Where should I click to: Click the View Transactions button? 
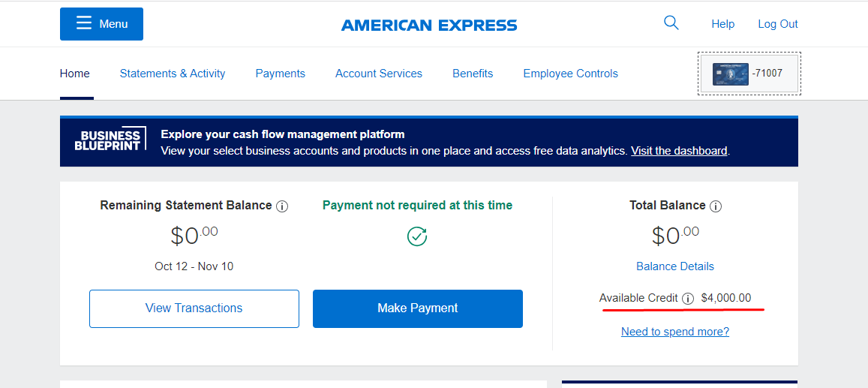click(x=194, y=308)
